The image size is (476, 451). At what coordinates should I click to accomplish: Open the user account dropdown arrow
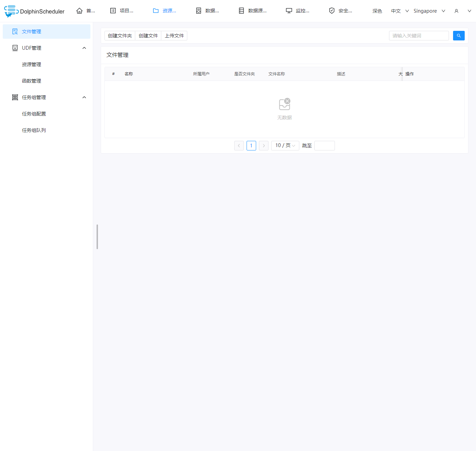[469, 11]
